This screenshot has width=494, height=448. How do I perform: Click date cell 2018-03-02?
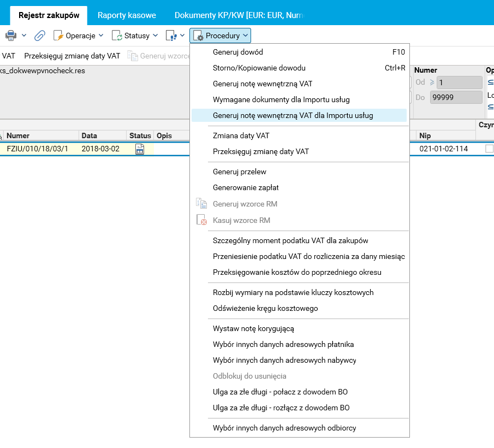[x=100, y=149]
